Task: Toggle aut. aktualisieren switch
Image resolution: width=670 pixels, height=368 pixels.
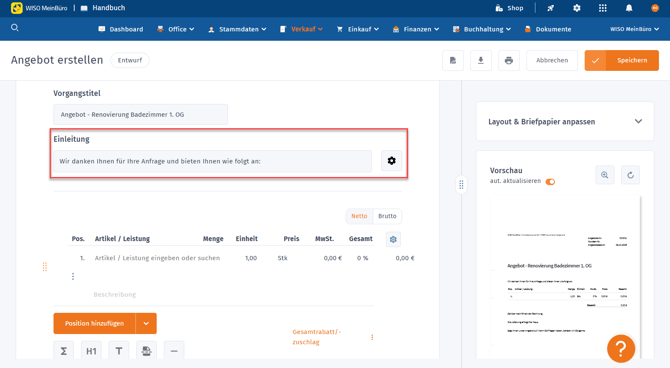Action: pos(550,182)
